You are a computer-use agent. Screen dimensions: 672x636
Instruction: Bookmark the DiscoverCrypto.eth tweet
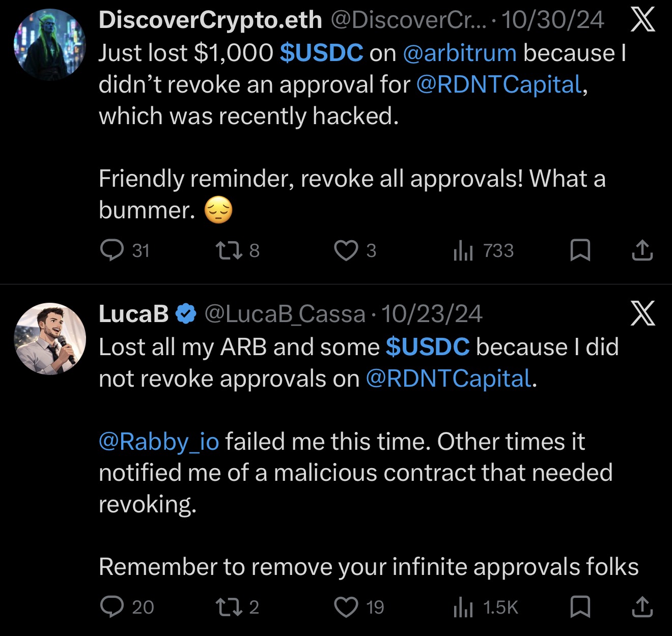(x=580, y=250)
